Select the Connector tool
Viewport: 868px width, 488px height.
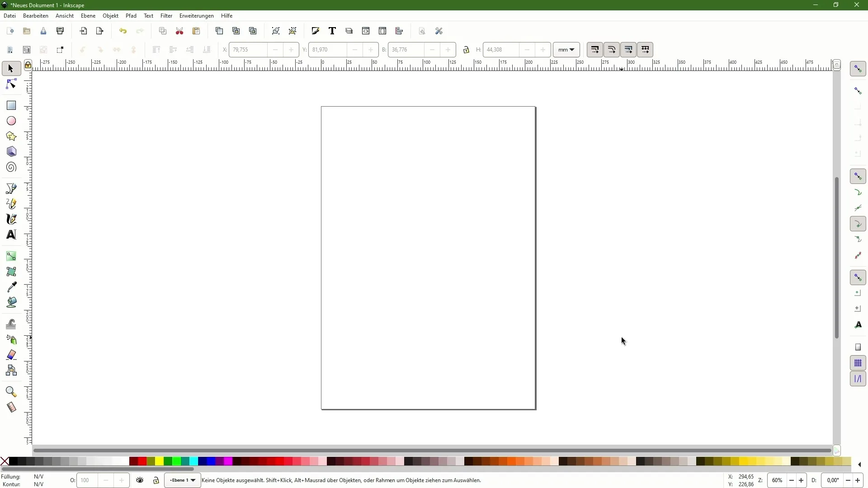11,371
